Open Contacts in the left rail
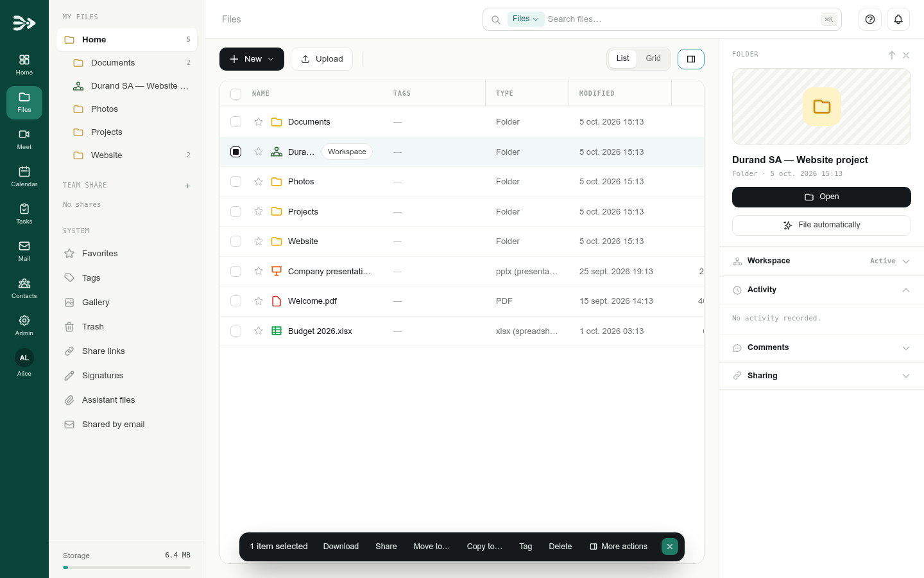This screenshot has width=924, height=578. 24,288
